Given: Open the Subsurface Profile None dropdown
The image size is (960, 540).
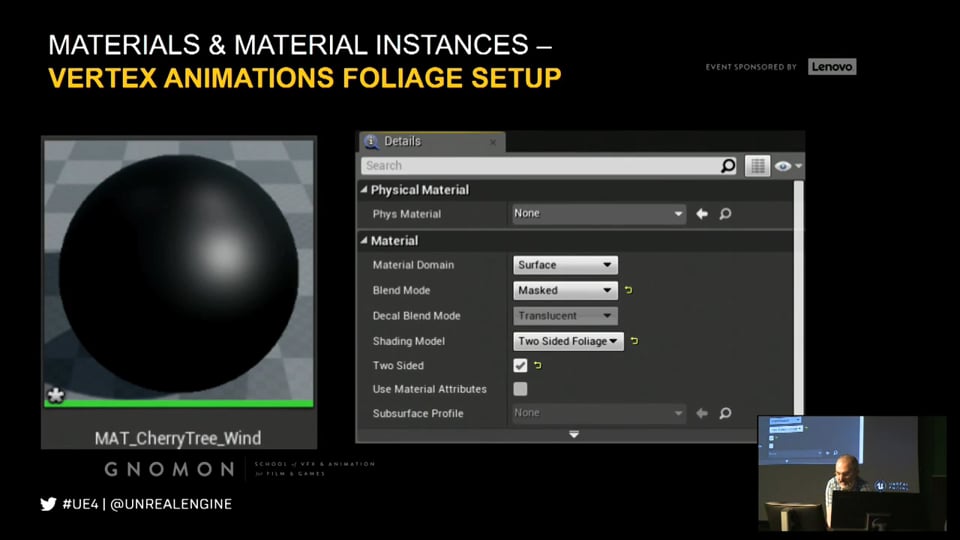Looking at the screenshot, I should [599, 413].
